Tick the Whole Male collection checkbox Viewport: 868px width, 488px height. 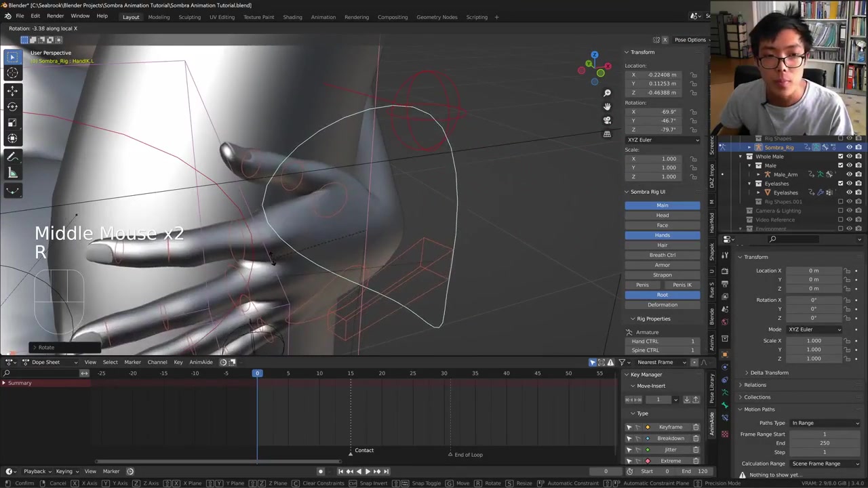[x=840, y=157]
